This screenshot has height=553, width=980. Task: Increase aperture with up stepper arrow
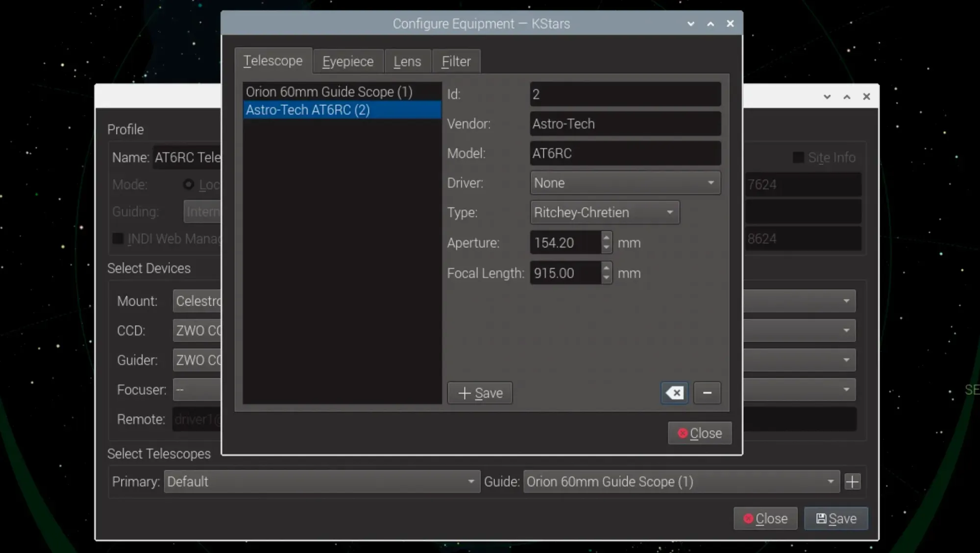[606, 238]
